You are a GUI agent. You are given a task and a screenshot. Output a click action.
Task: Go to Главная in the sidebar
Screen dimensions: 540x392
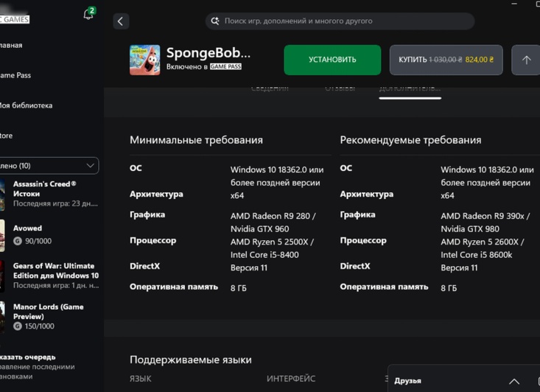point(11,45)
